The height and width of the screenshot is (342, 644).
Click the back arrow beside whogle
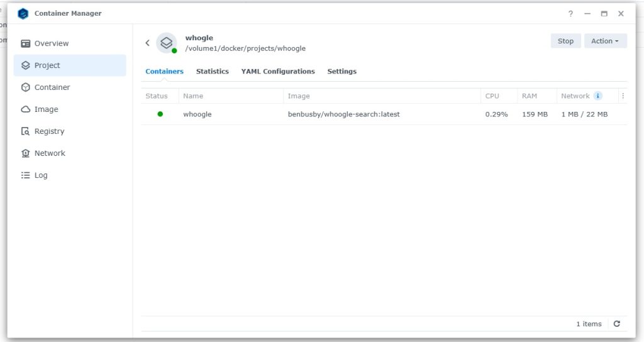[x=147, y=43]
